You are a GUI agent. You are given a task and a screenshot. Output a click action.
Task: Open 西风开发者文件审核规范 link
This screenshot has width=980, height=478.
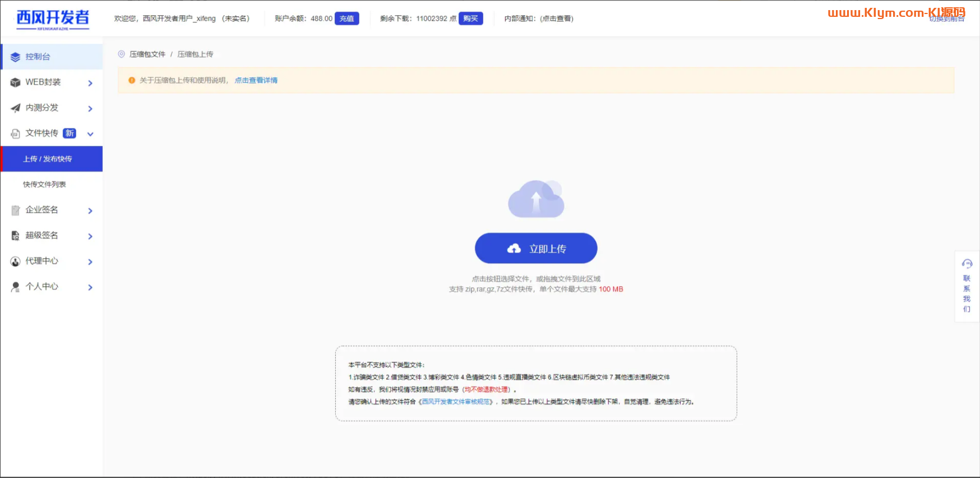[x=456, y=402]
